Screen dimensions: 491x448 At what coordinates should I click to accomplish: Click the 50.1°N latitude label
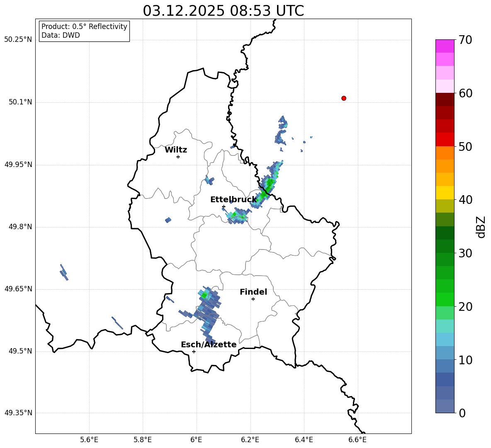click(20, 102)
